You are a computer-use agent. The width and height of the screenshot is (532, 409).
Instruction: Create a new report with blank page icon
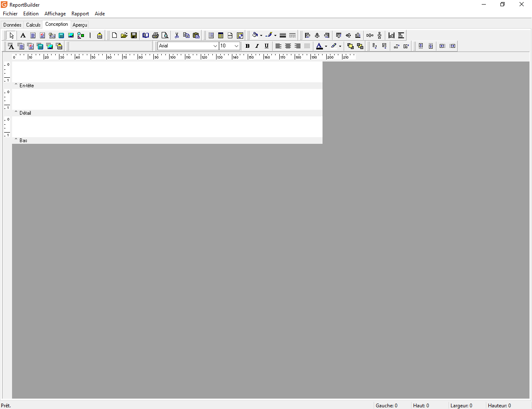(x=114, y=35)
